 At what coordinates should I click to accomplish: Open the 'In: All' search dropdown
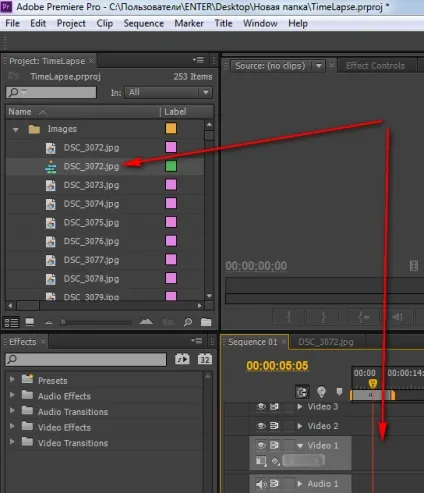point(168,92)
